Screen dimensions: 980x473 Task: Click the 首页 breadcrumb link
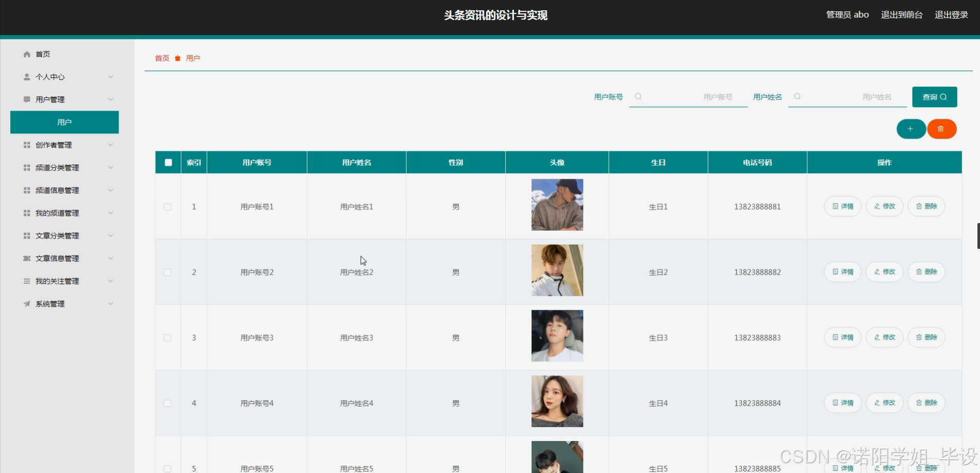coord(162,58)
